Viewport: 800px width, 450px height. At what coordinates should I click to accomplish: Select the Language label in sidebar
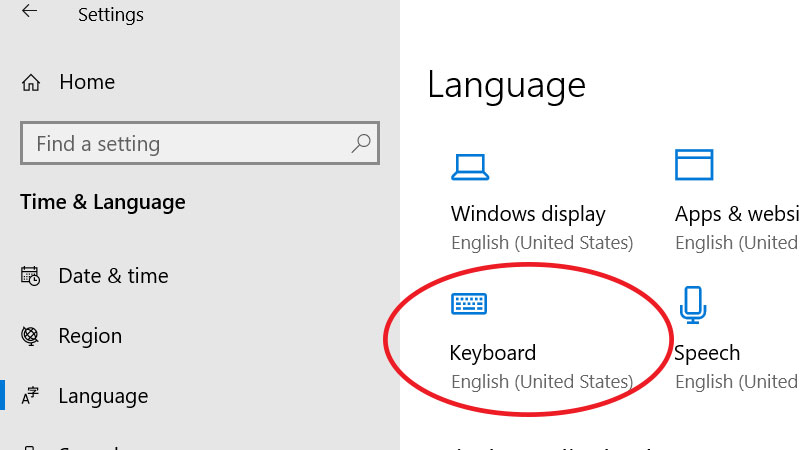pyautogui.click(x=103, y=397)
